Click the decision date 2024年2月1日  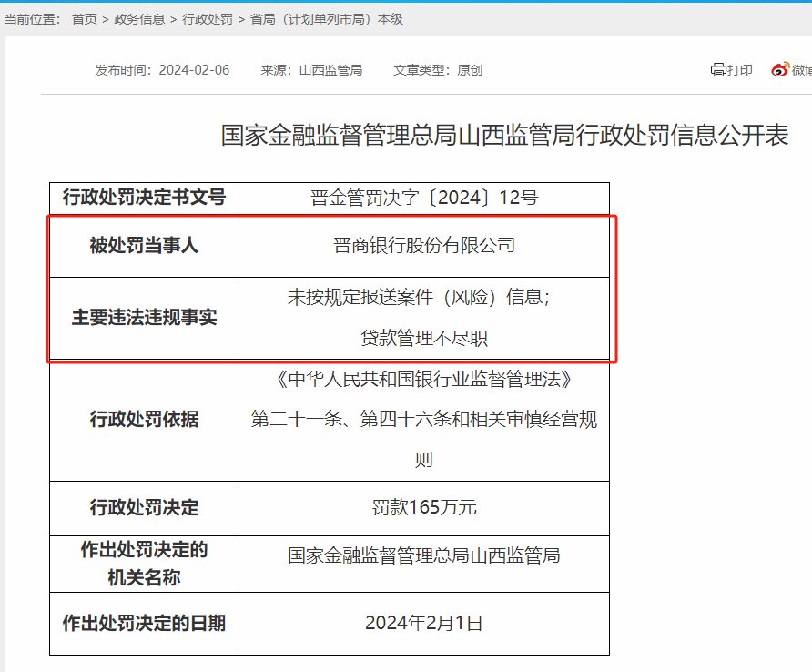click(424, 623)
